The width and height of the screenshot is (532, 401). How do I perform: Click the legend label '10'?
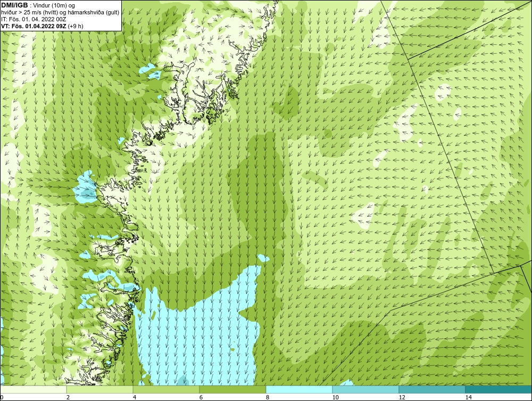336,398
